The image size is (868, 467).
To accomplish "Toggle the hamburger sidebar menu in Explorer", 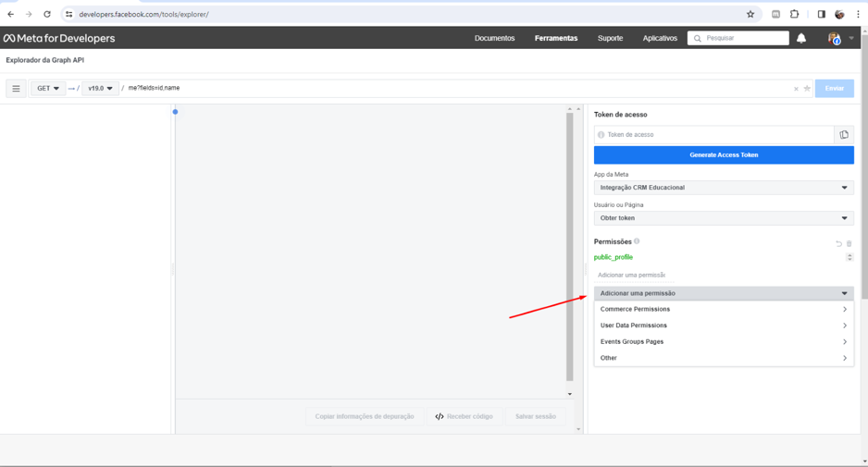I will (16, 89).
